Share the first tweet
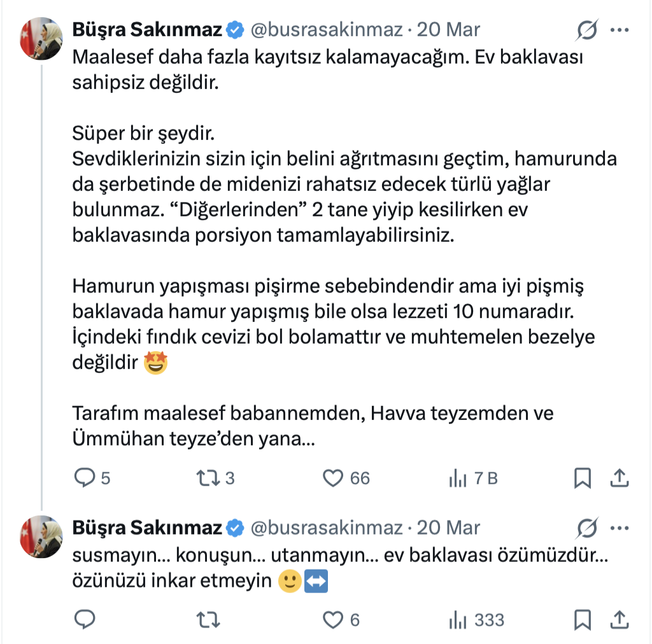 tap(620, 478)
